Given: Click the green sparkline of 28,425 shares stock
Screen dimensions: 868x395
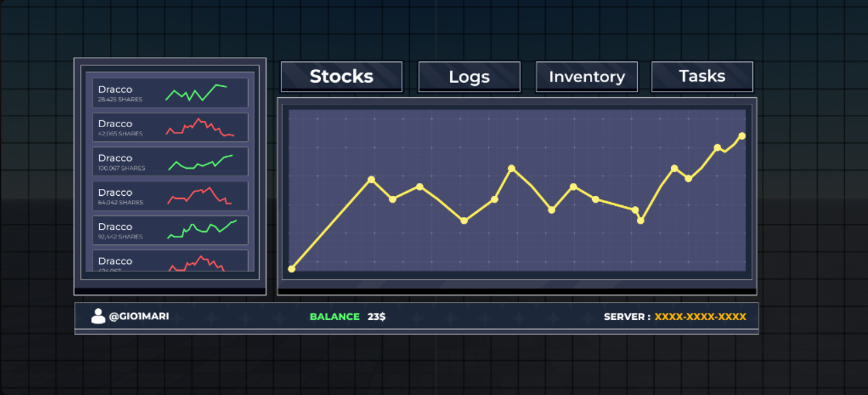Looking at the screenshot, I should (196, 92).
